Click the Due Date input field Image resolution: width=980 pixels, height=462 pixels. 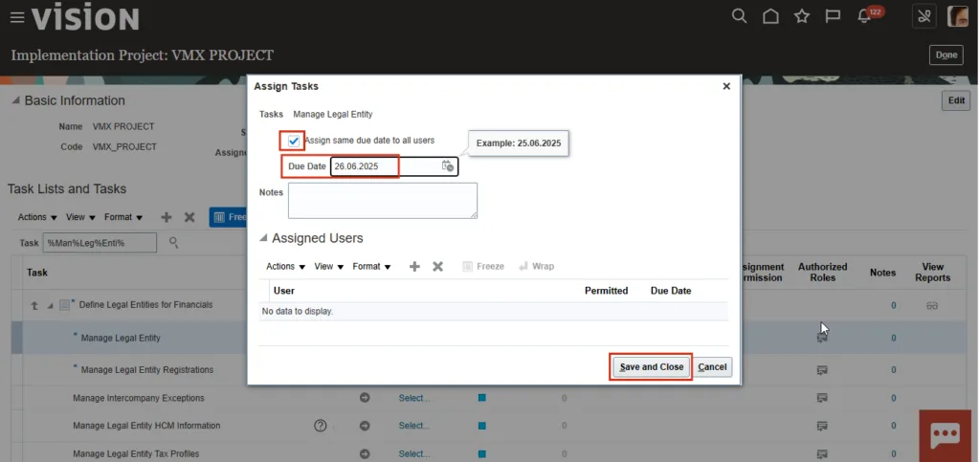[x=383, y=166]
